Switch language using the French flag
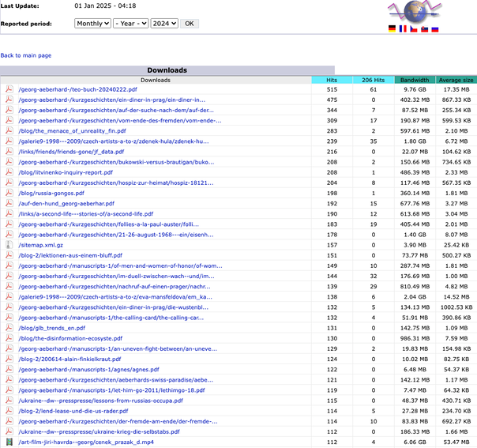Screen dimensions: 477x448 [403, 29]
